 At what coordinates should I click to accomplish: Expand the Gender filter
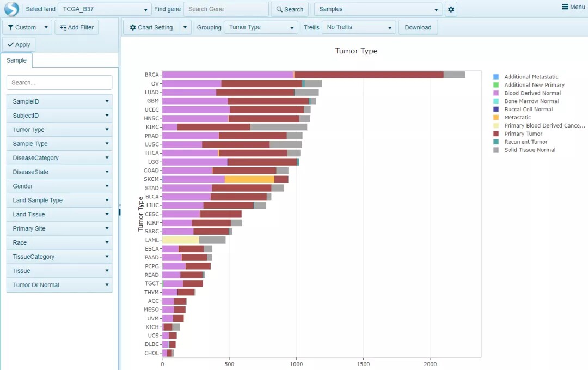pos(59,186)
